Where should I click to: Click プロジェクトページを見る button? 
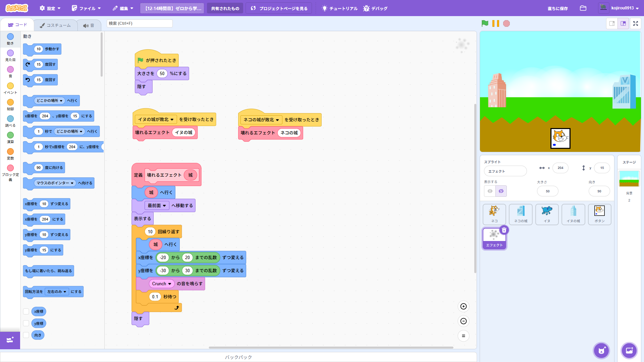[x=279, y=8]
